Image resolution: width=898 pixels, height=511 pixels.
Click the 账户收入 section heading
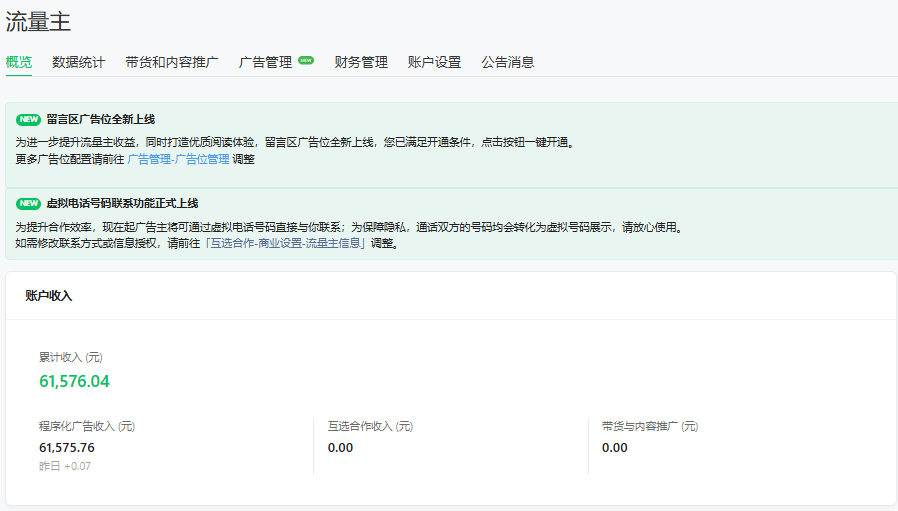(48, 296)
